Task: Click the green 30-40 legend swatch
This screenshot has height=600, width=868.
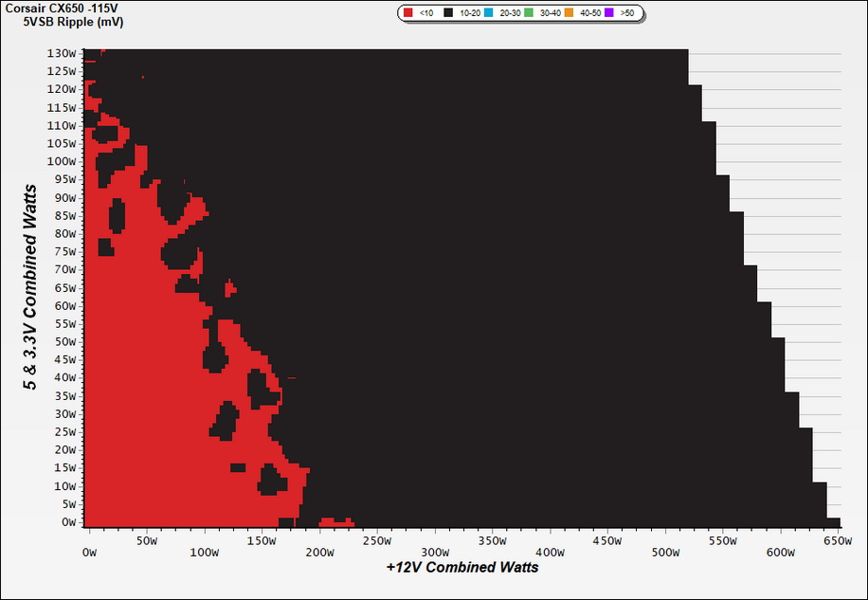Action: click(x=529, y=12)
